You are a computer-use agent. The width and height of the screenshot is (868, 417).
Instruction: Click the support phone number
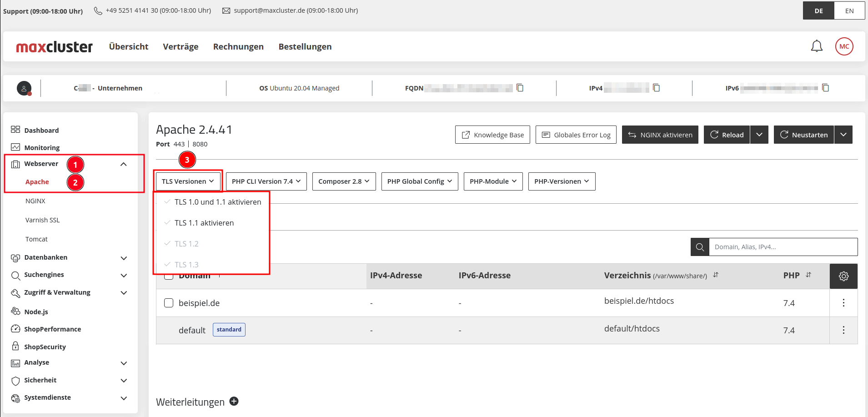158,10
